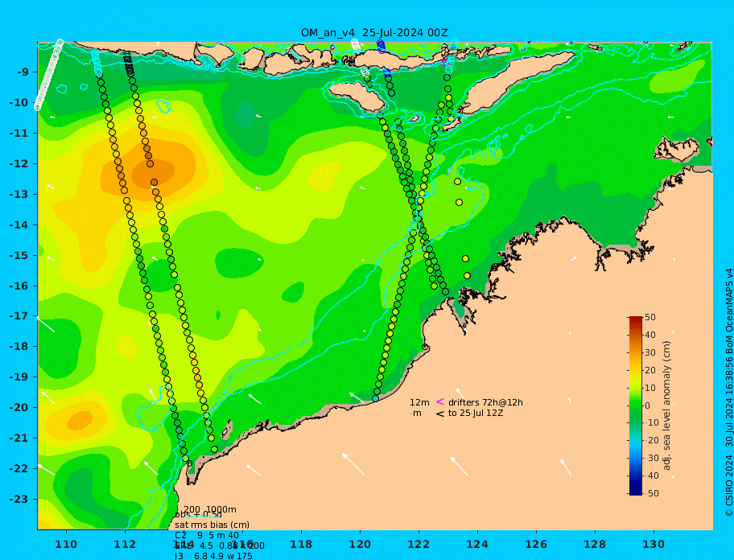Click the 'drifters 72h@12h' legend label
This screenshot has height=560, width=734.
[485, 402]
